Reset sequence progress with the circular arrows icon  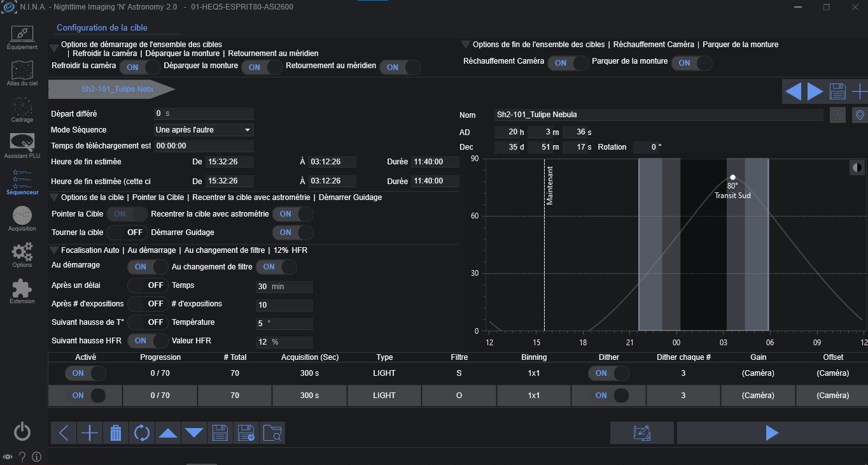142,433
